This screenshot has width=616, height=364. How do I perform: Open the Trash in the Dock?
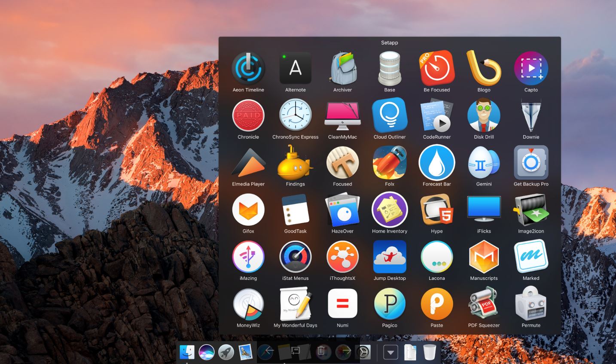tap(430, 352)
